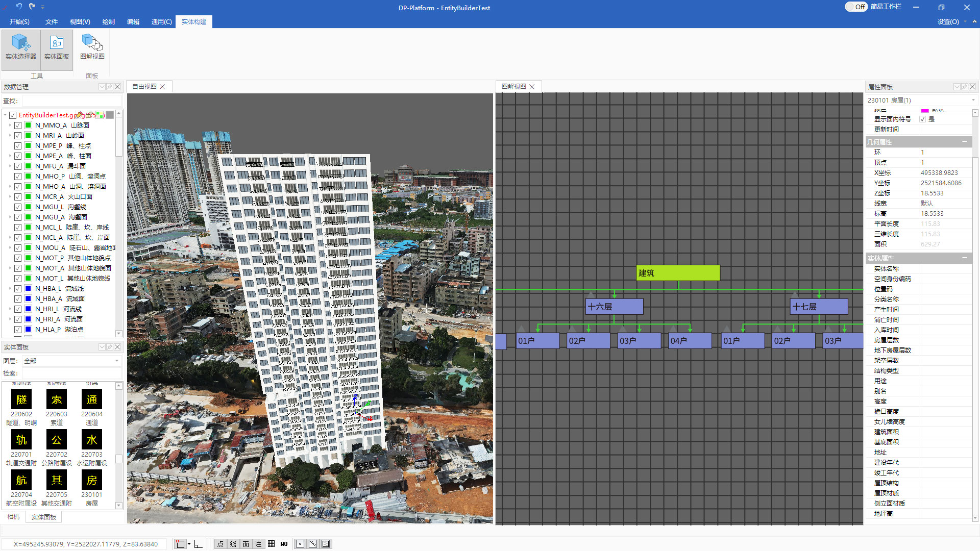Select the 水运附属设 220703 icon
The image size is (980, 551).
[x=92, y=440]
